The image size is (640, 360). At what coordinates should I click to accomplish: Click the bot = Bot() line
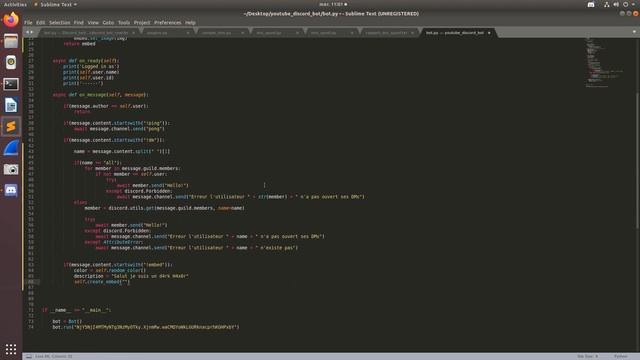tap(67, 321)
